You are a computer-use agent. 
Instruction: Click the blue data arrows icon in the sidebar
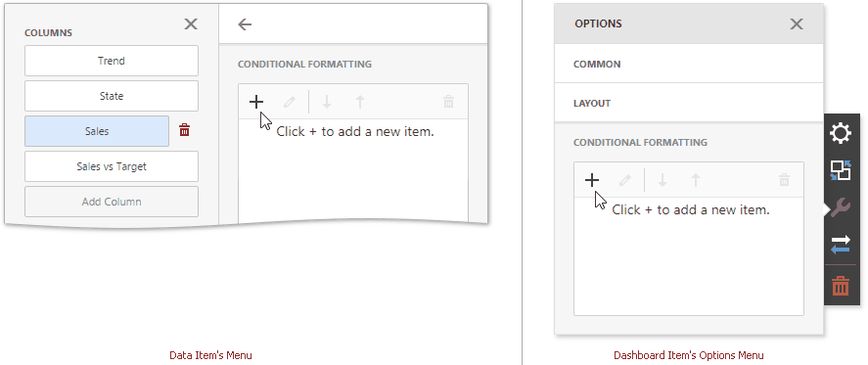(841, 245)
